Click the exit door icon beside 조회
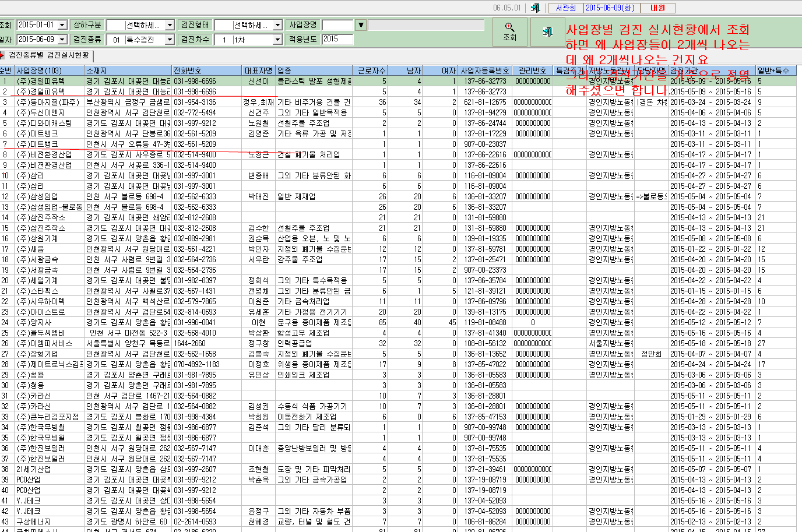The width and height of the screenshot is (802, 532). [x=547, y=32]
